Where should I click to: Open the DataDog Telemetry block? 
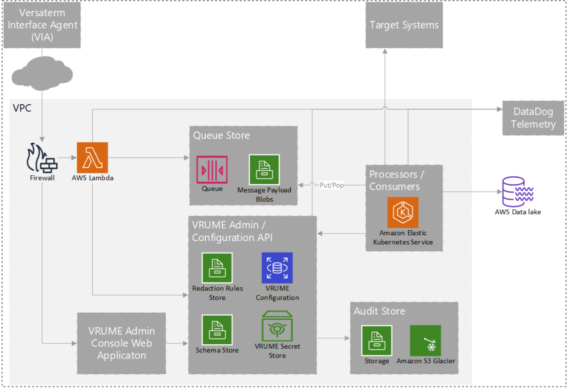(x=533, y=118)
